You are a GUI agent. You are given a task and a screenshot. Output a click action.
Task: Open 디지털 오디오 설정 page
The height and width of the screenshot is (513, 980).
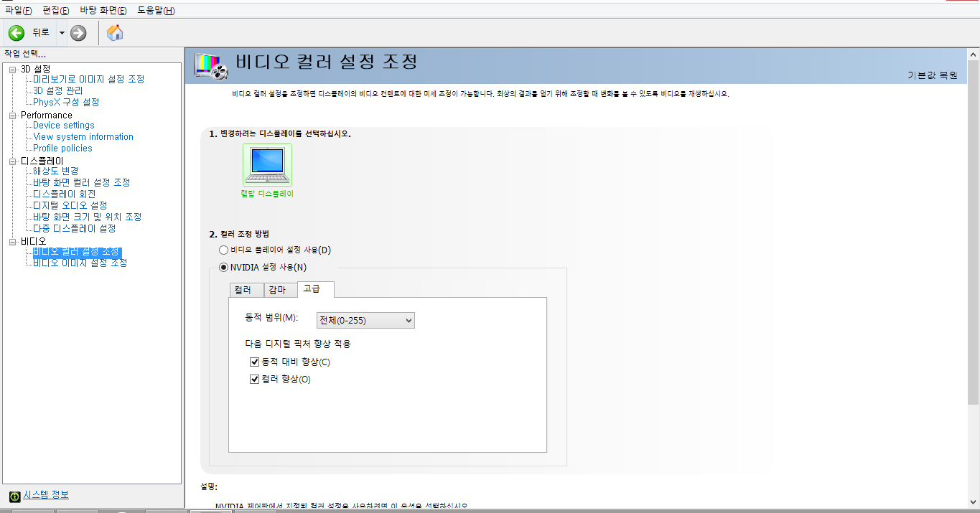(70, 205)
